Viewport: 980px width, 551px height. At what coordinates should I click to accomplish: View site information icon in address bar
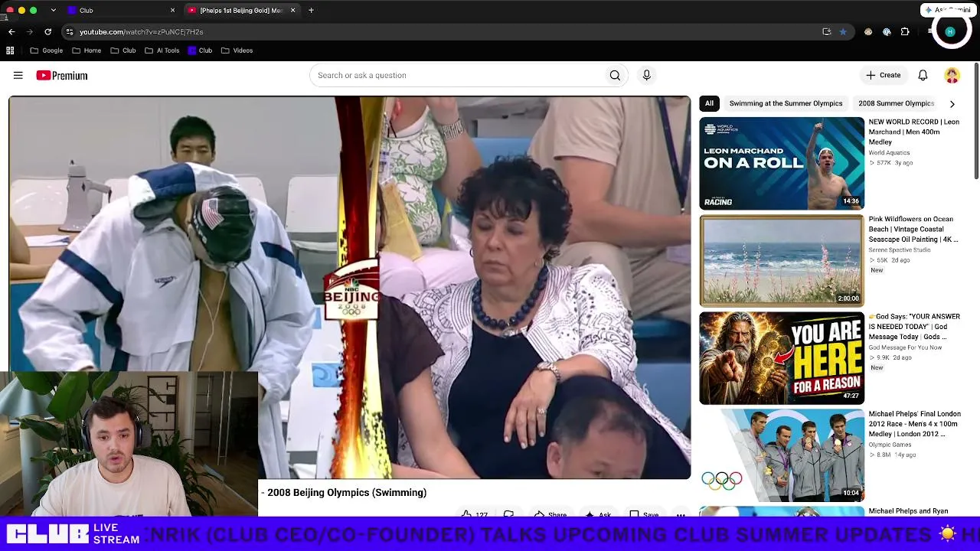coord(70,31)
